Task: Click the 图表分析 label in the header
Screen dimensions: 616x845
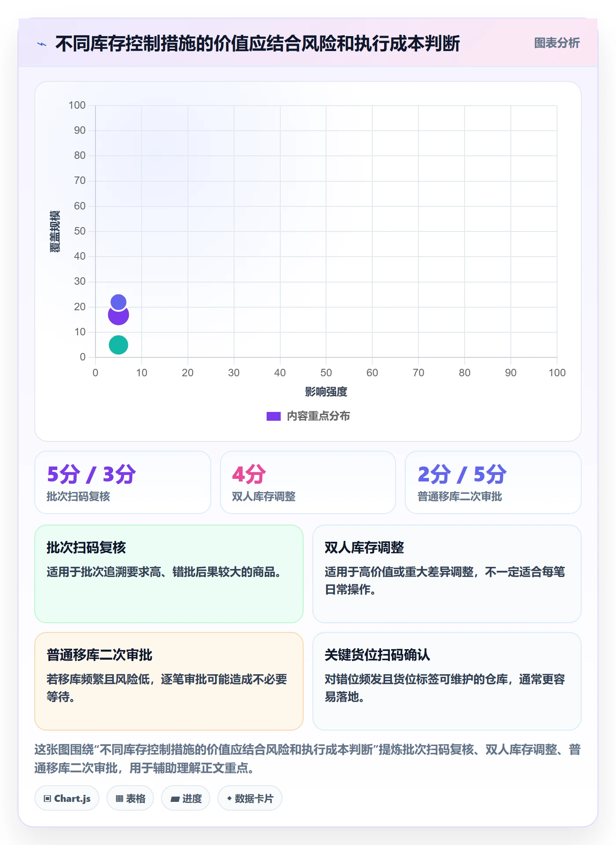Action: [557, 43]
